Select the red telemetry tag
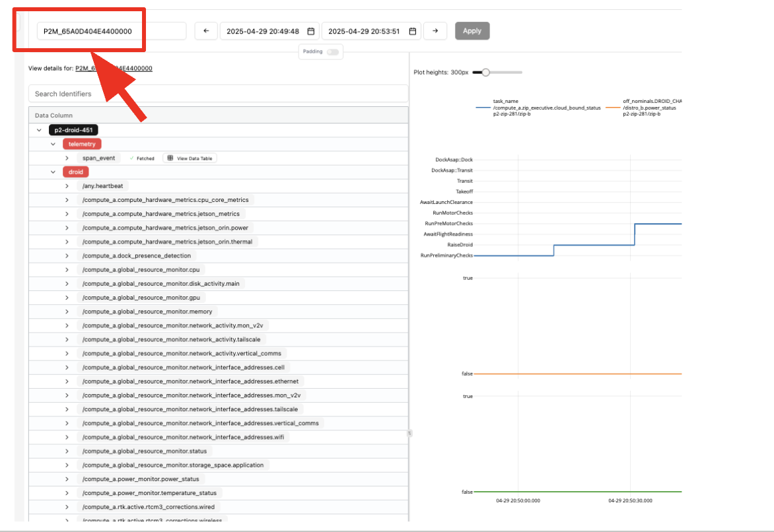The image size is (774, 532). (x=82, y=144)
